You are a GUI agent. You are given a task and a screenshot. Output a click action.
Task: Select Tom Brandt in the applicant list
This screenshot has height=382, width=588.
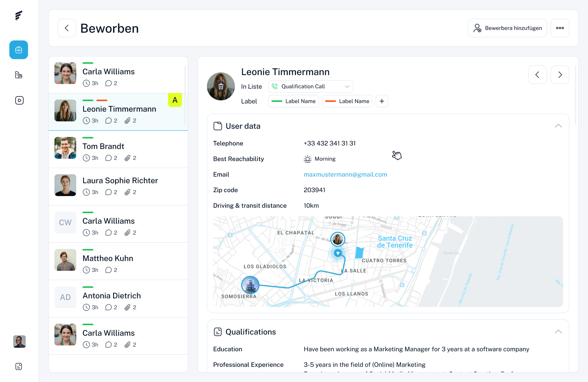pyautogui.click(x=118, y=149)
